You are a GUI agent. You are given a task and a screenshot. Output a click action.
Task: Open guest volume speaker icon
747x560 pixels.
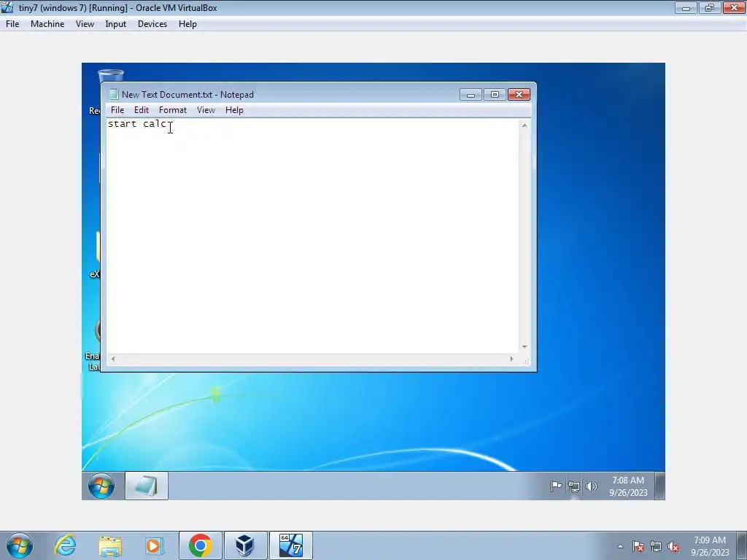coord(591,486)
